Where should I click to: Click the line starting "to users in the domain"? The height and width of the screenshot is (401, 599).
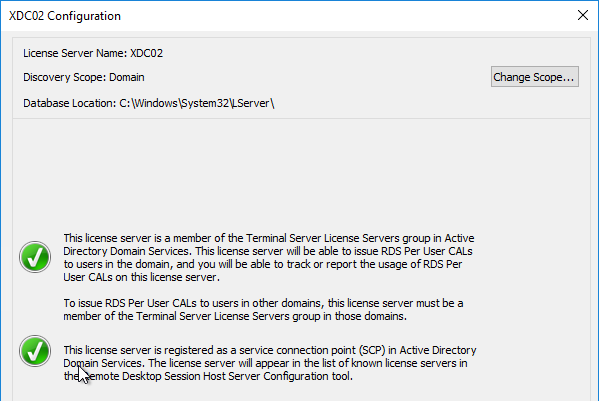coord(263,264)
